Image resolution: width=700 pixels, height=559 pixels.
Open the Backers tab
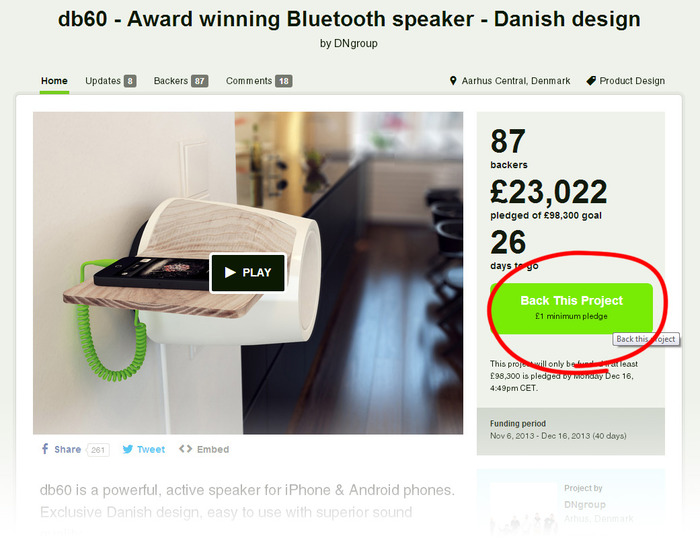point(181,81)
